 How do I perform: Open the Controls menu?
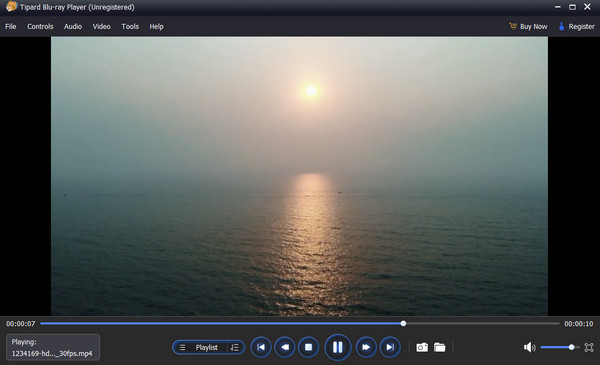[x=40, y=26]
